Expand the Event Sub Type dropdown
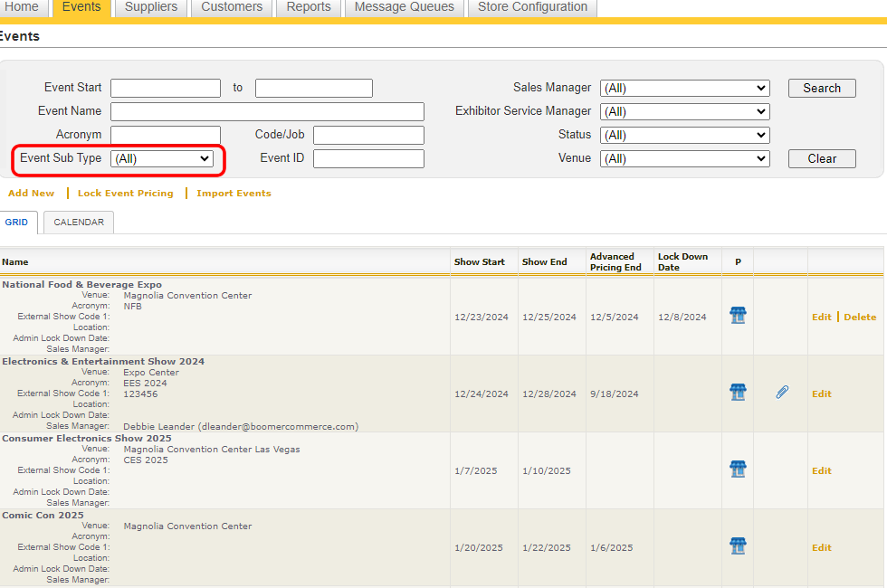The height and width of the screenshot is (588, 887). (162, 158)
